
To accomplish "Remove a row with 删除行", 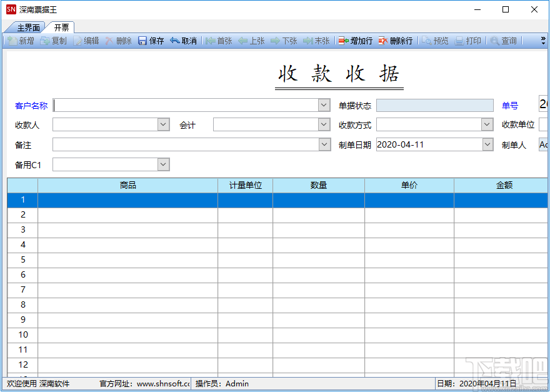I will (x=395, y=41).
